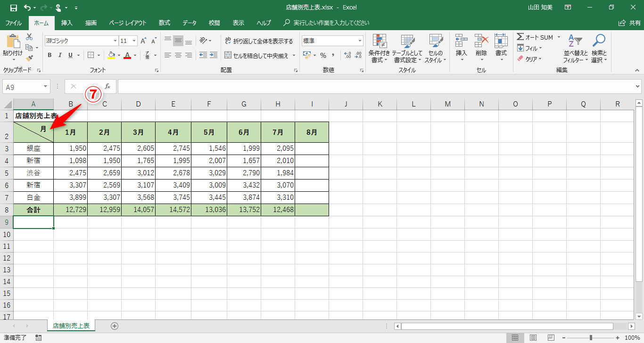Expand the Name Box dropdown arrow
This screenshot has height=343, width=644.
(46, 86)
